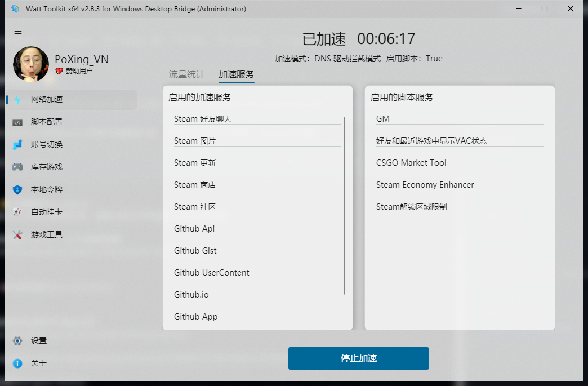Click the 启用脚本: True status text
Screen dimensions: 588x386
point(415,59)
